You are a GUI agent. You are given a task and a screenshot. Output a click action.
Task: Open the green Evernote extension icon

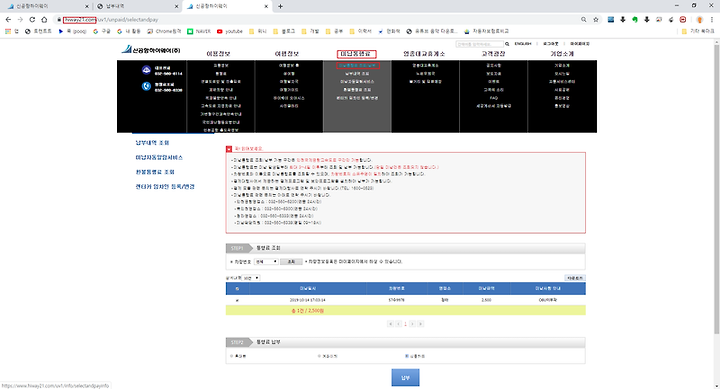[x=635, y=20]
